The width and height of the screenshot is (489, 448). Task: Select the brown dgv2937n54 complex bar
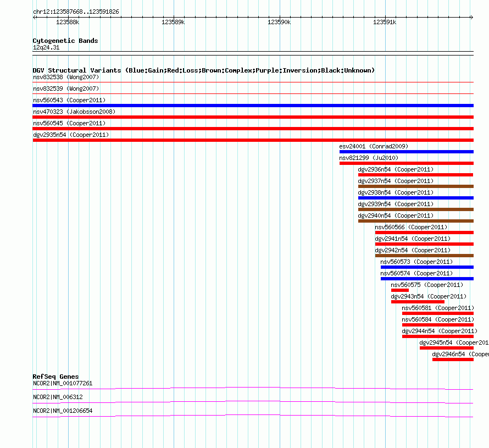pyautogui.click(x=416, y=186)
